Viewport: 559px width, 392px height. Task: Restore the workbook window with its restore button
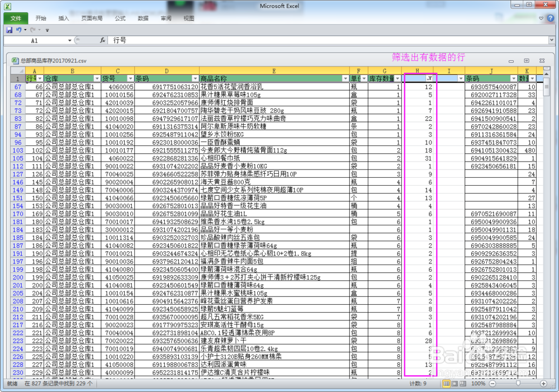click(527, 60)
